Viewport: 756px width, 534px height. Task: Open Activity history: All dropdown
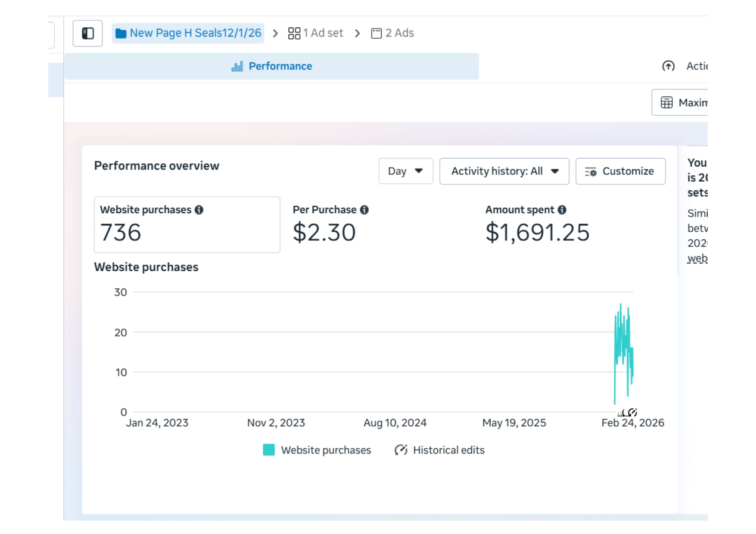tap(504, 171)
